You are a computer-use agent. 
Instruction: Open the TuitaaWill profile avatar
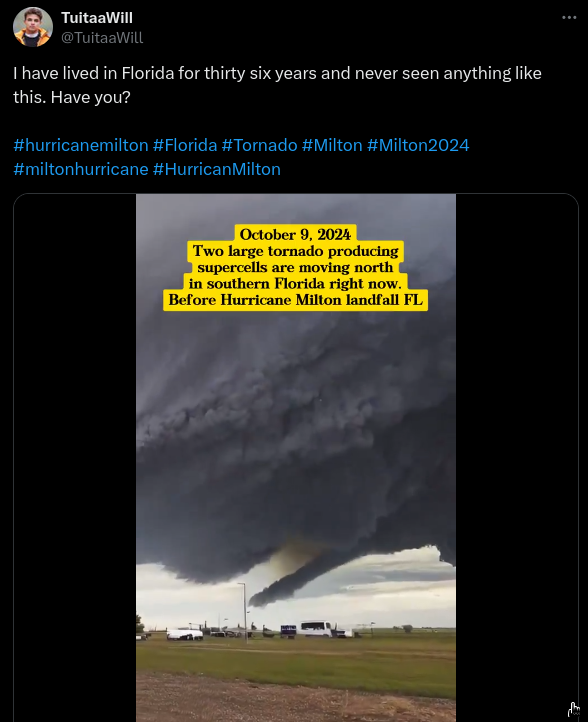click(x=33, y=27)
